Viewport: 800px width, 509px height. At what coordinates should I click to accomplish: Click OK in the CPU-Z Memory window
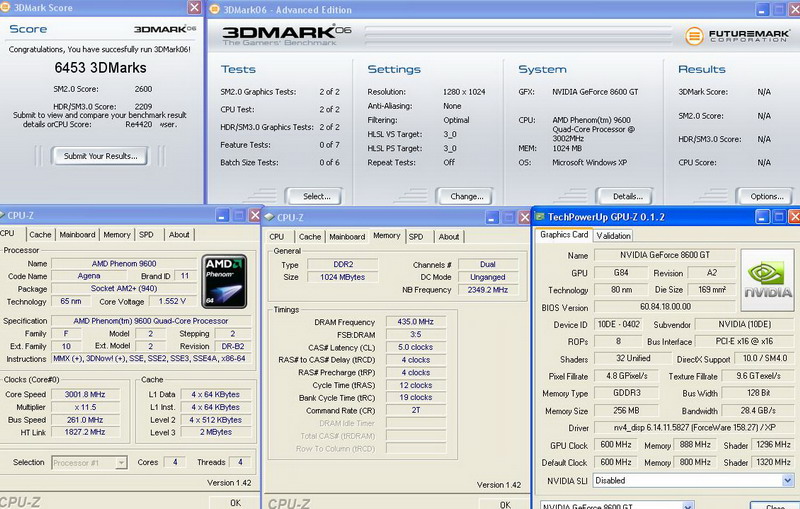pos(505,504)
